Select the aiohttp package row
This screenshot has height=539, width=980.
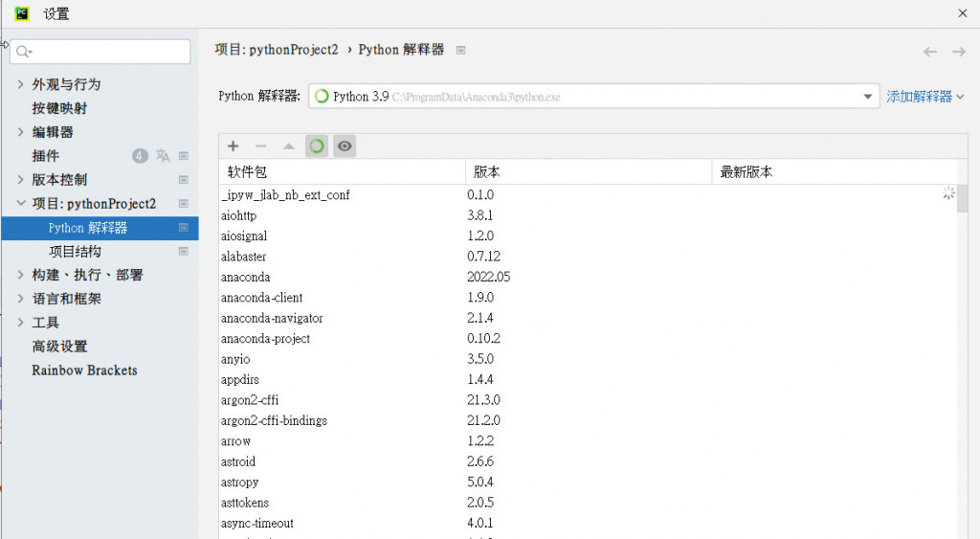[x=588, y=215]
